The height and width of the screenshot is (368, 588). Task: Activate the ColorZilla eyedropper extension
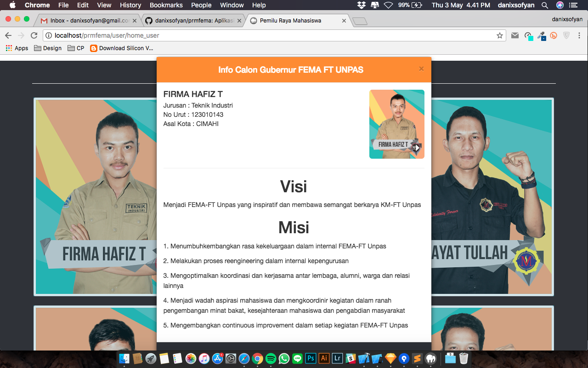(542, 36)
